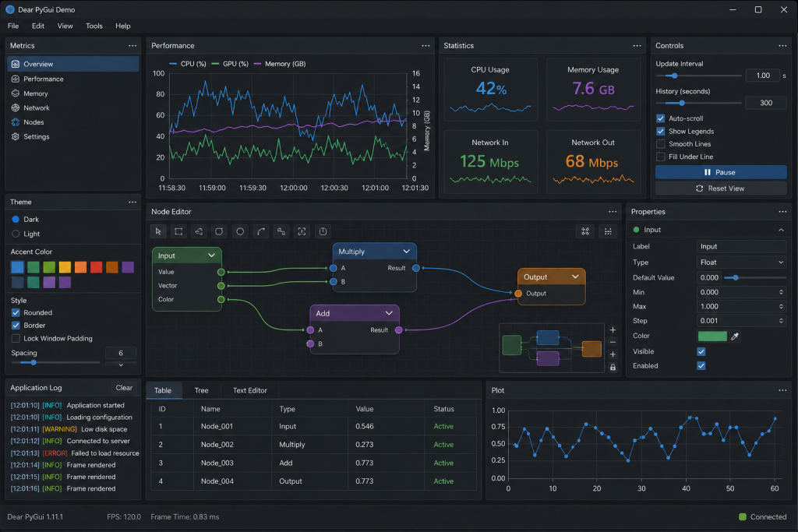
Task: Disable the Auto-scroll checkbox
Action: (661, 118)
